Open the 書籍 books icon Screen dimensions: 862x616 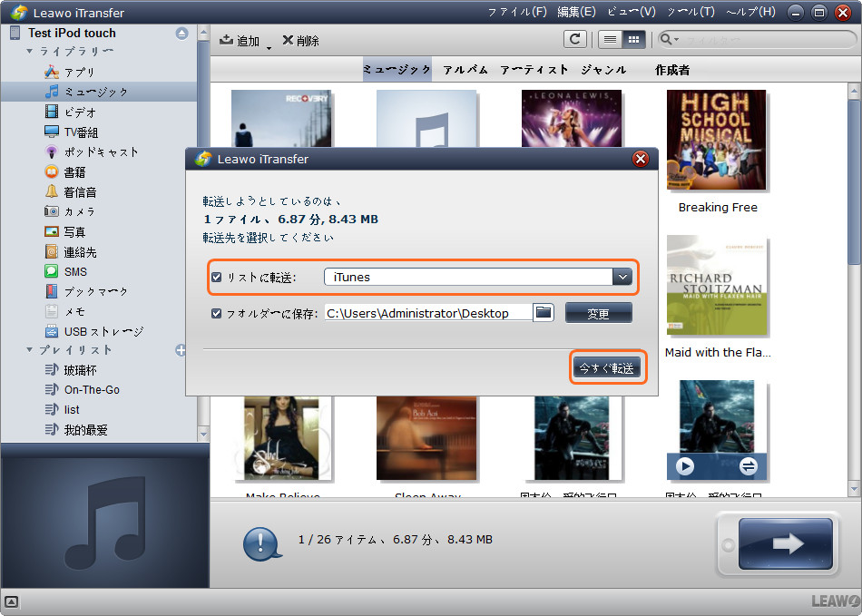point(51,172)
